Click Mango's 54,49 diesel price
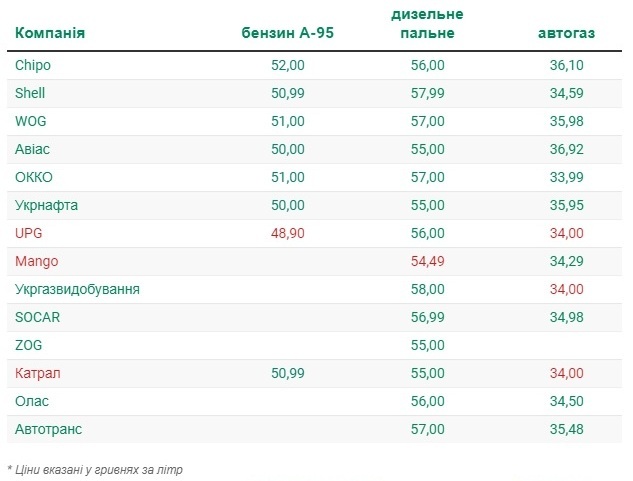Screen dimensions: 633x481 tap(428, 261)
